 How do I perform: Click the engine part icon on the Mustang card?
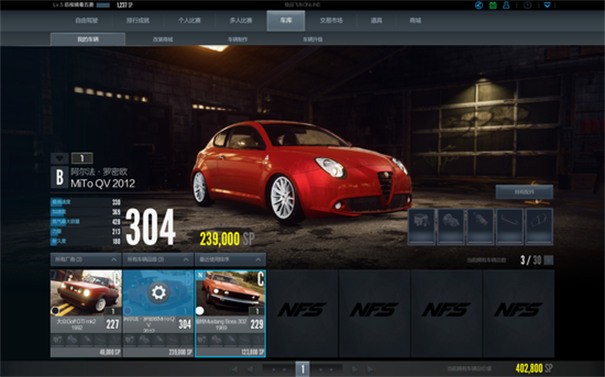[x=203, y=340]
